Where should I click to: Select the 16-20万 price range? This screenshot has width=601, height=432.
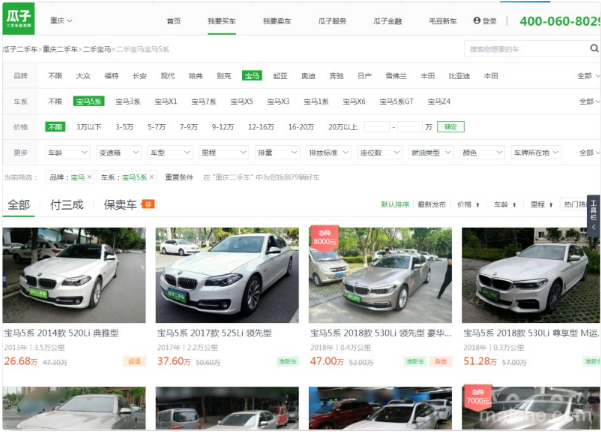tap(301, 127)
